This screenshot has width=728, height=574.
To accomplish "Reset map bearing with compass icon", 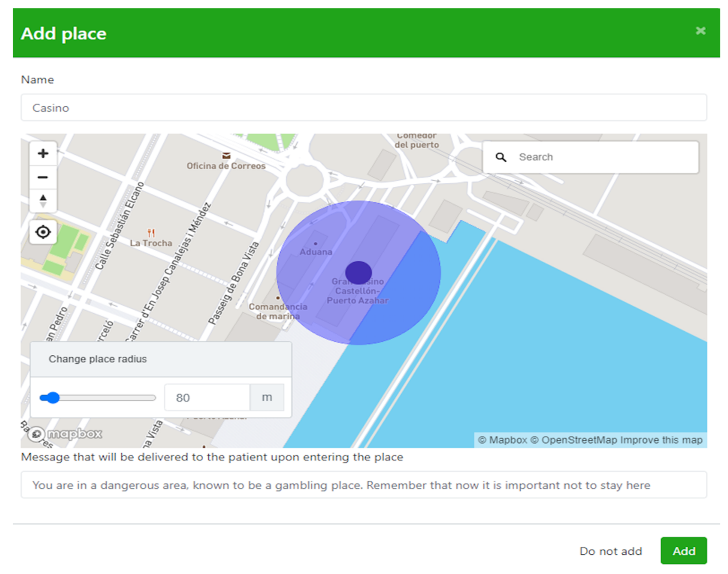I will point(43,201).
